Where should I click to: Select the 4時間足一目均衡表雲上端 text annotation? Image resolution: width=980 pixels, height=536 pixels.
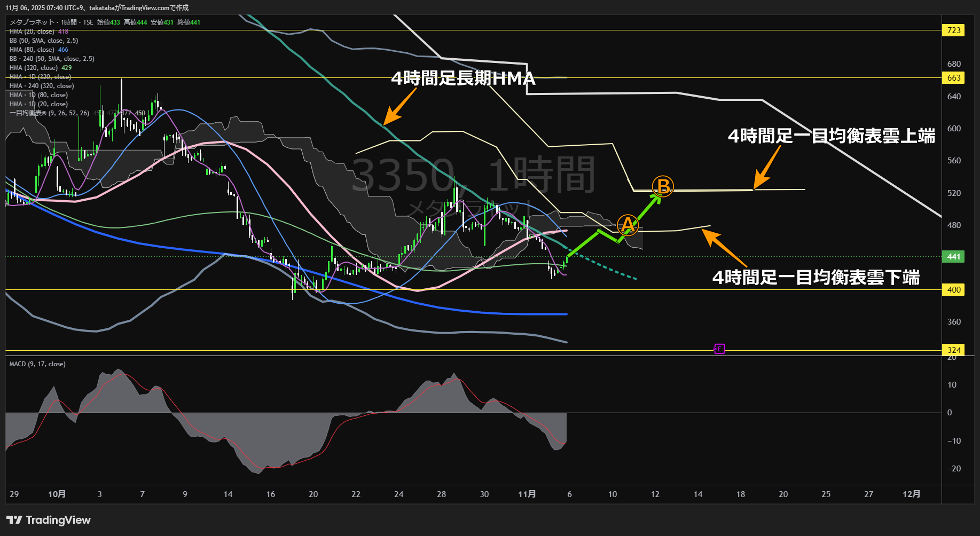tap(832, 136)
